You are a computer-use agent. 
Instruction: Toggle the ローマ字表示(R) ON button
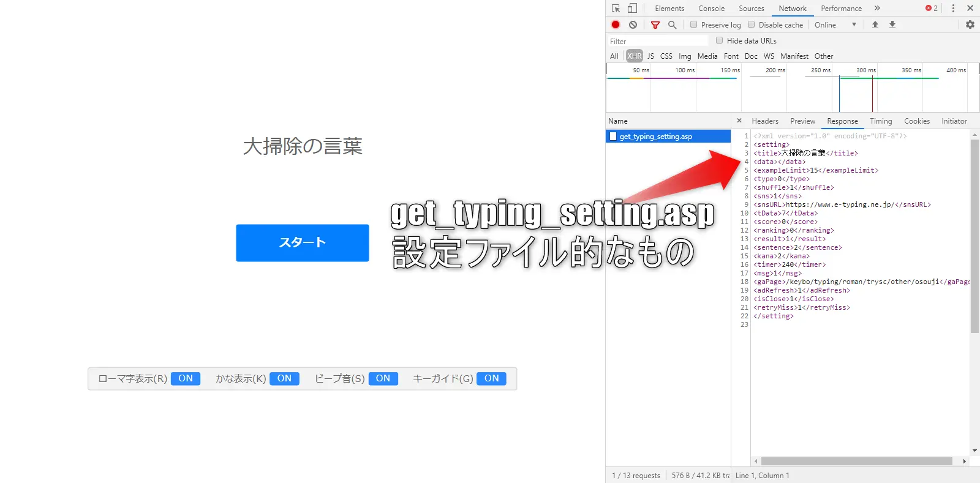coord(186,378)
